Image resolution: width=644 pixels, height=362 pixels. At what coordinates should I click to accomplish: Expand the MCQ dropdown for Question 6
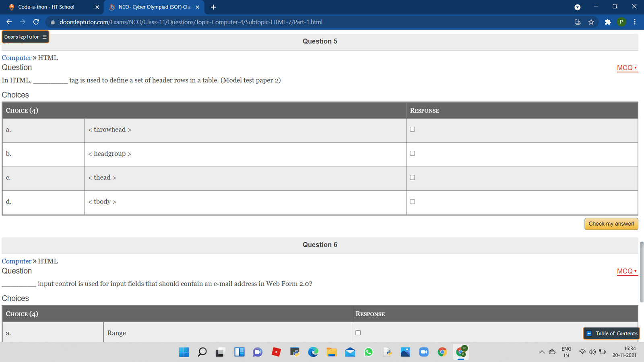627,271
